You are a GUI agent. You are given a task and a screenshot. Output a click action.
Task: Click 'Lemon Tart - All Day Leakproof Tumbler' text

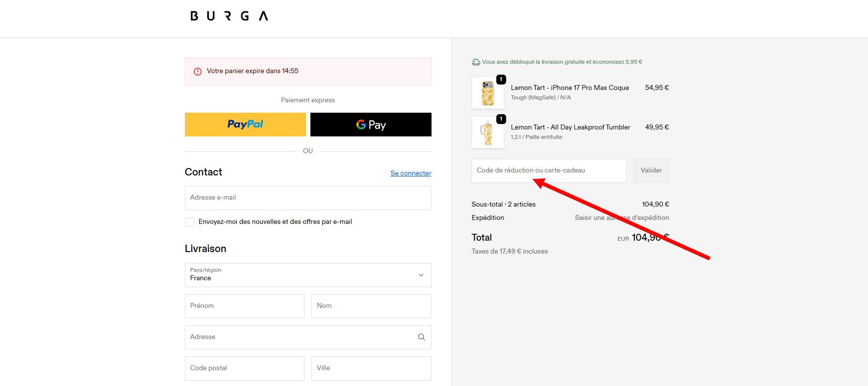570,127
